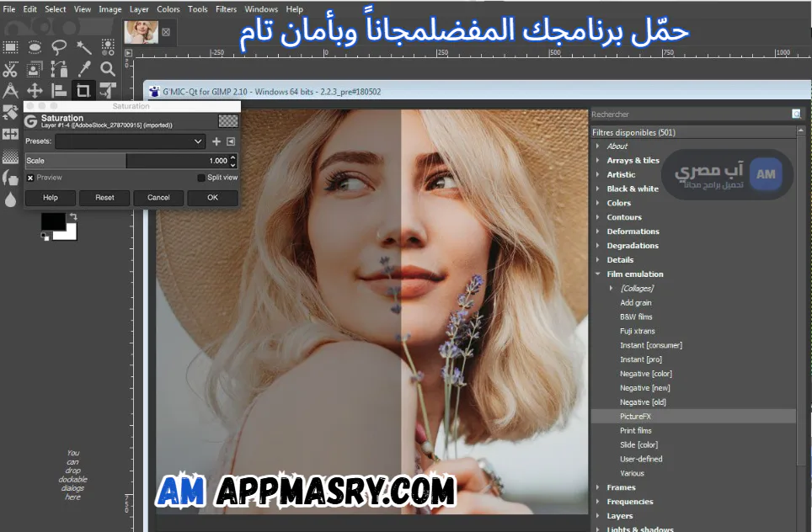Select the Add grain filter
812x532 pixels.
636,303
